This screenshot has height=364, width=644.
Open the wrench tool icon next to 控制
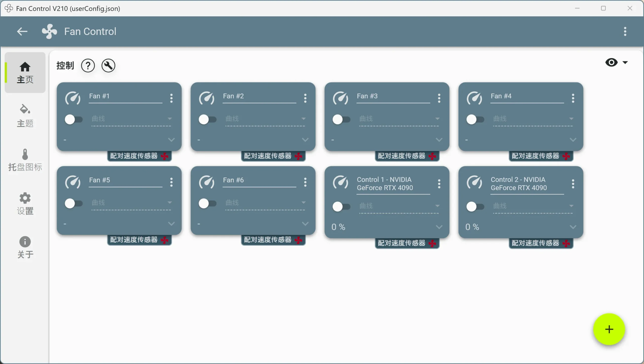click(x=108, y=66)
